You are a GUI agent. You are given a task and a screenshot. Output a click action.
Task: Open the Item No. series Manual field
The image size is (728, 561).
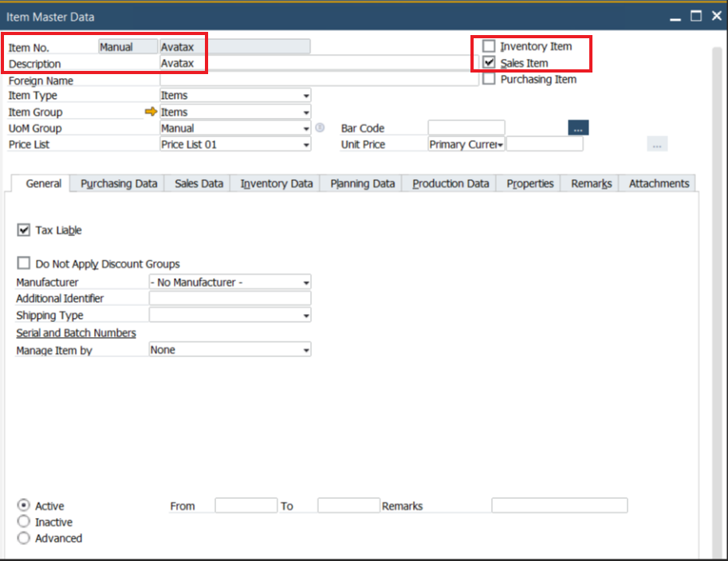pyautogui.click(x=128, y=47)
